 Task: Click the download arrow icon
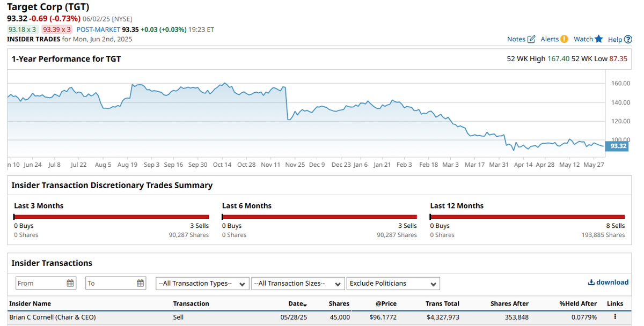[x=591, y=283]
